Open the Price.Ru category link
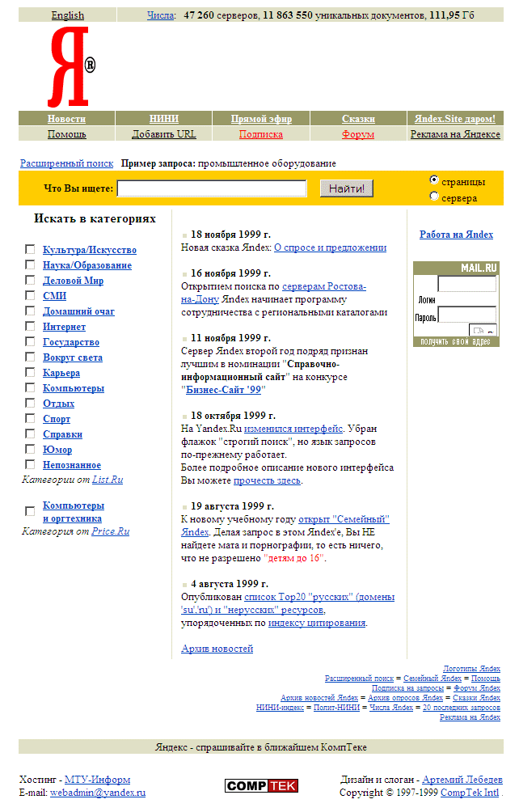 pyautogui.click(x=110, y=531)
